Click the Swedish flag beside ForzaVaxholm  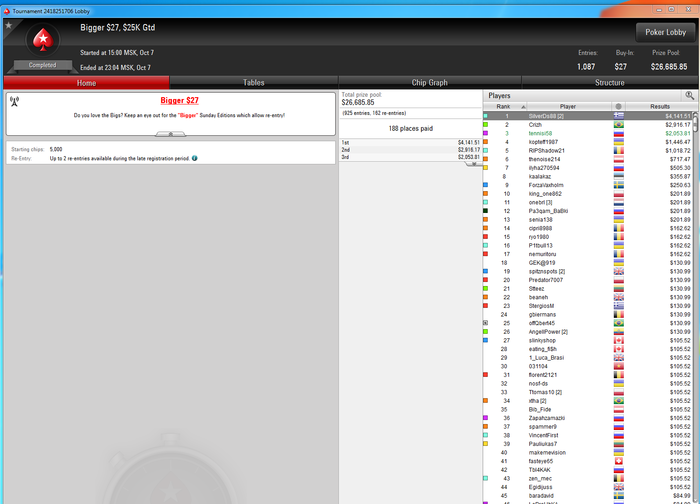pos(619,185)
